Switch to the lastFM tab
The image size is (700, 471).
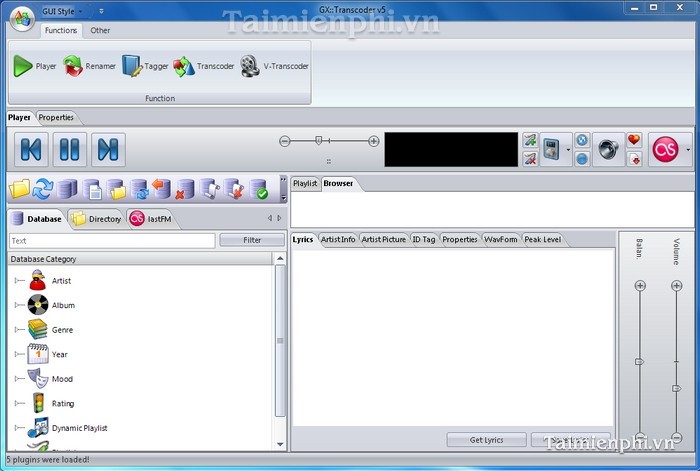[x=150, y=219]
